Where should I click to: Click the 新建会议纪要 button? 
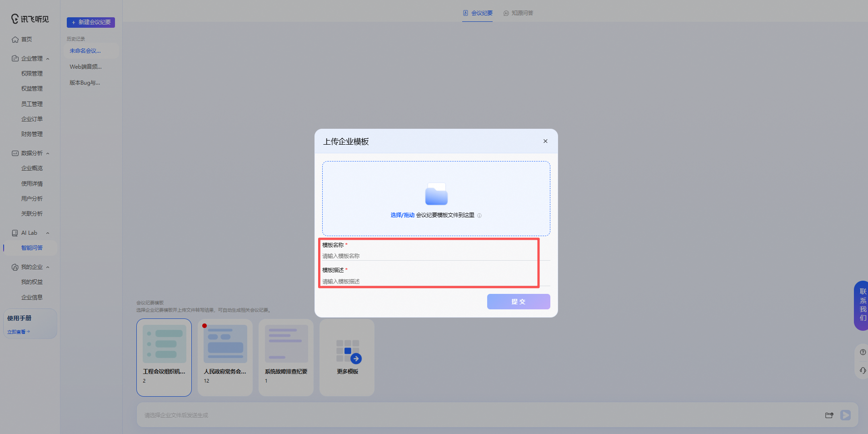click(x=91, y=22)
